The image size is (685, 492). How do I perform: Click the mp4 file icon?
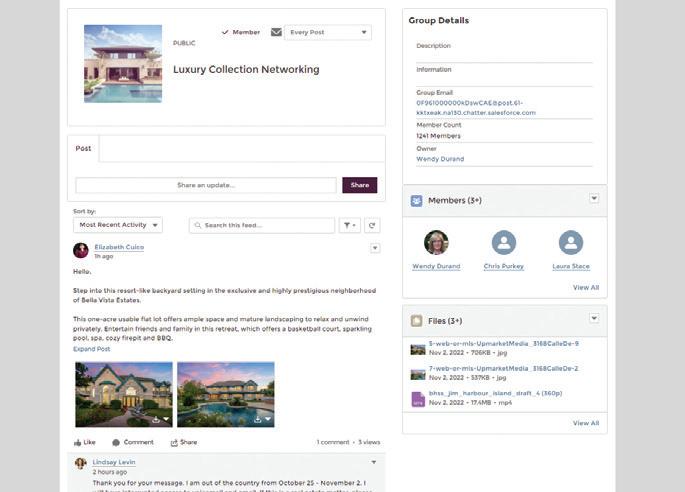[x=418, y=399]
